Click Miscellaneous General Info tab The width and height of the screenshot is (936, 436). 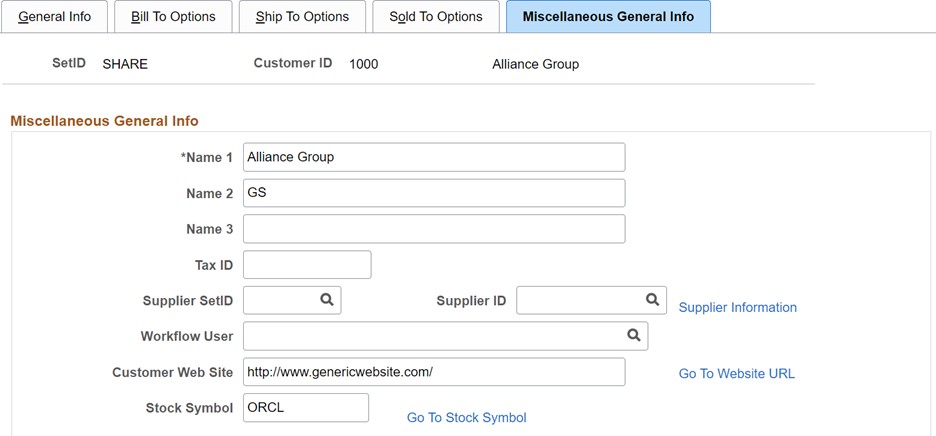point(608,17)
